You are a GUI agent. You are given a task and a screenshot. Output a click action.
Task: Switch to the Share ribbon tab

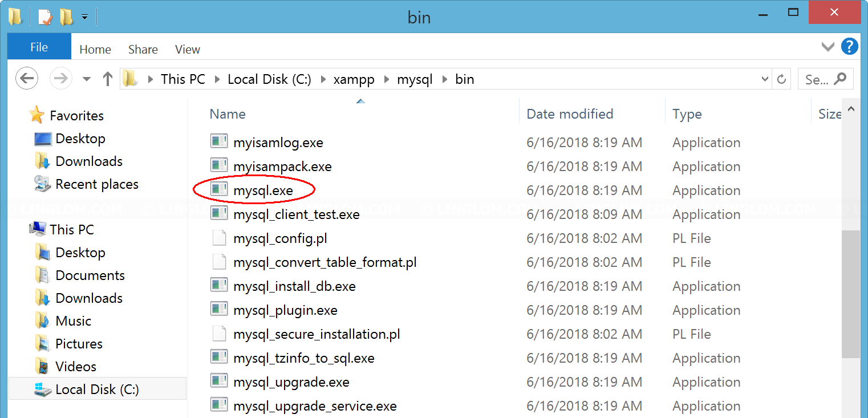pyautogui.click(x=143, y=50)
